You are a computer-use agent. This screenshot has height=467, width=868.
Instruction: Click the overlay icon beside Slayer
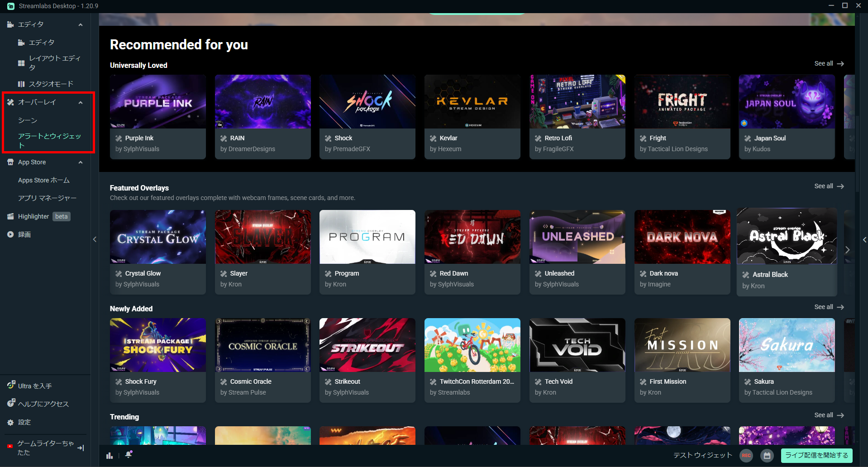[224, 274]
